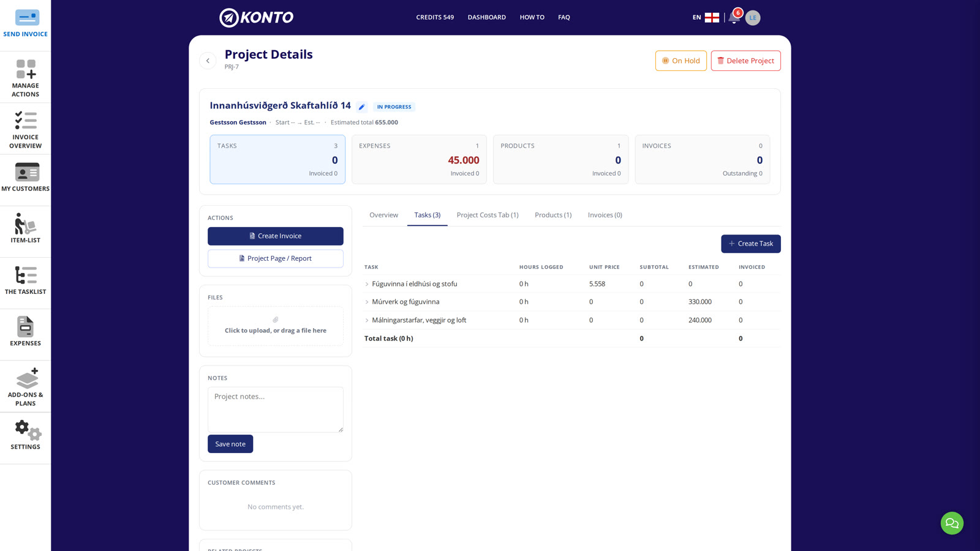Select the Expenses summary card

419,159
